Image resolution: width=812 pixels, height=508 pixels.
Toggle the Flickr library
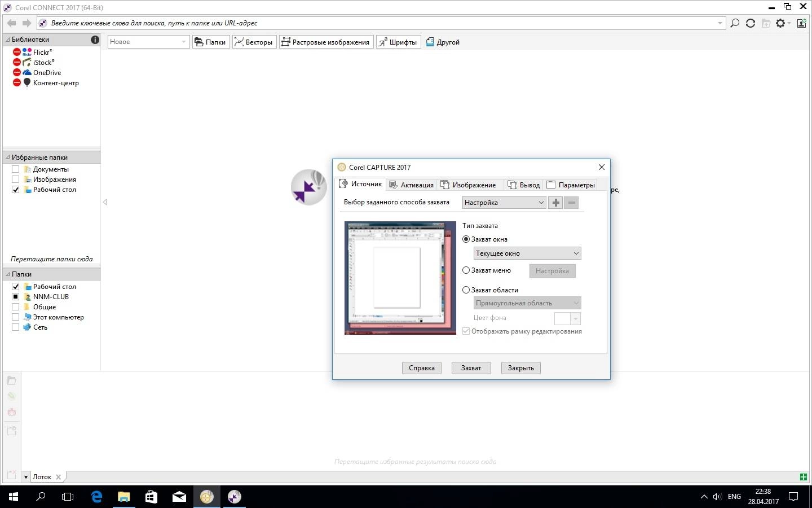16,52
